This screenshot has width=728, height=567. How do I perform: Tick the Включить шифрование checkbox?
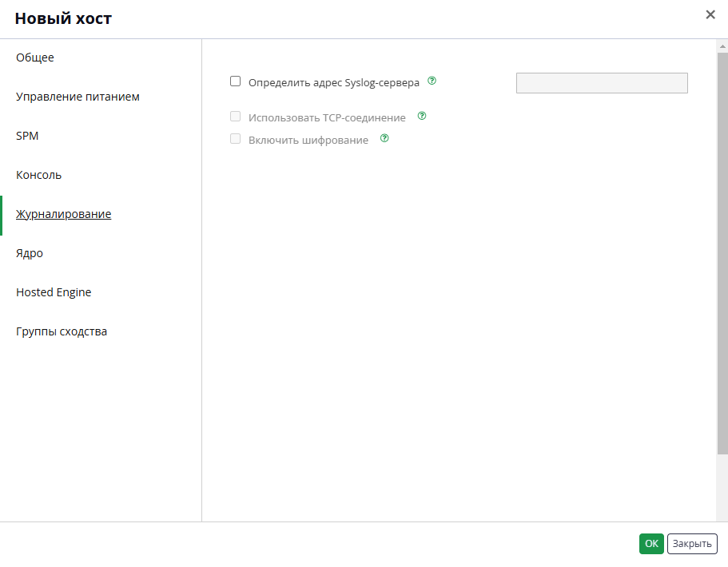[x=236, y=139]
